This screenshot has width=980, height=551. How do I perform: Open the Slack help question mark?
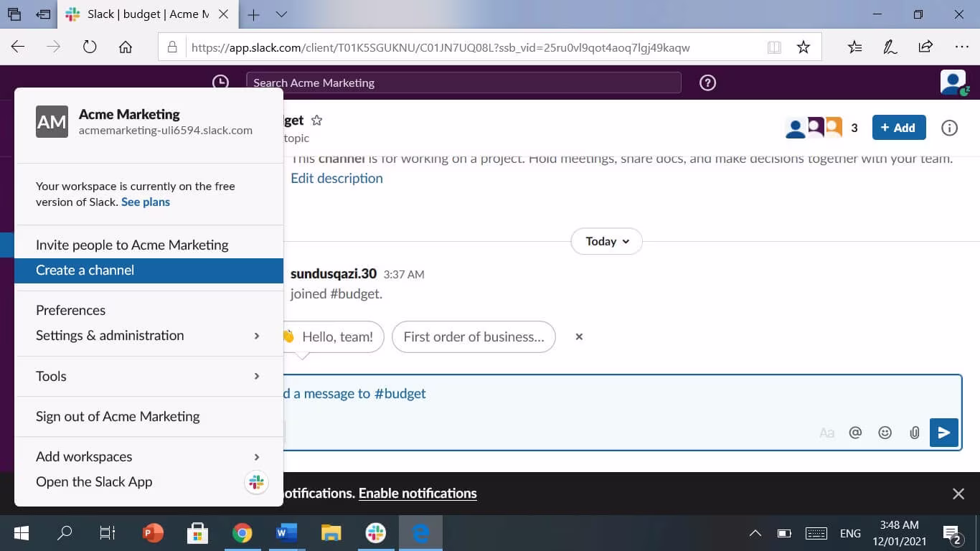[x=707, y=83]
